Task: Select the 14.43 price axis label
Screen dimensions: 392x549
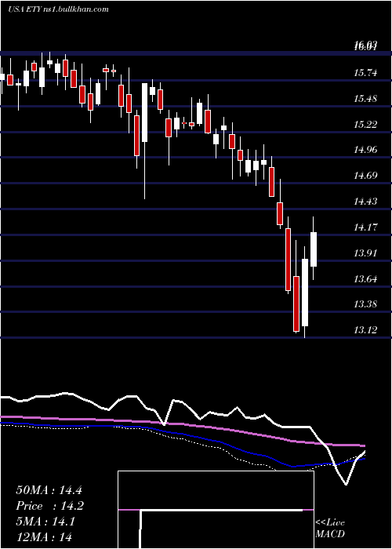Action: 365,201
